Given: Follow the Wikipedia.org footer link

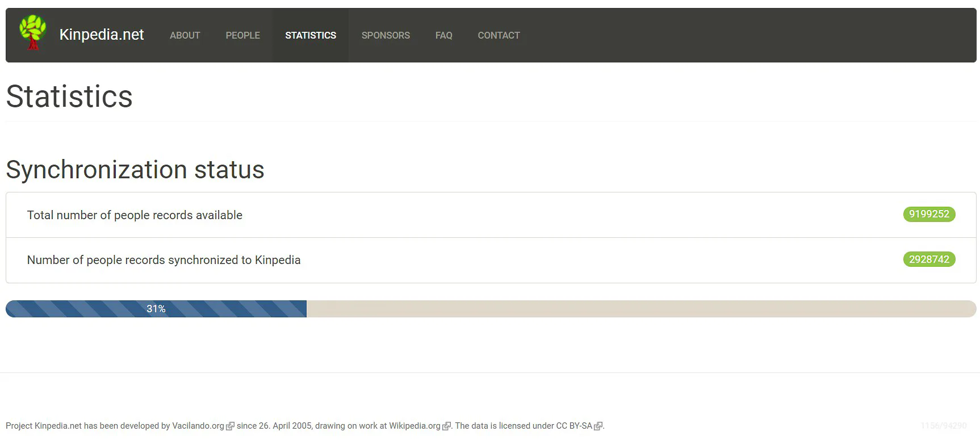Looking at the screenshot, I should tap(414, 426).
